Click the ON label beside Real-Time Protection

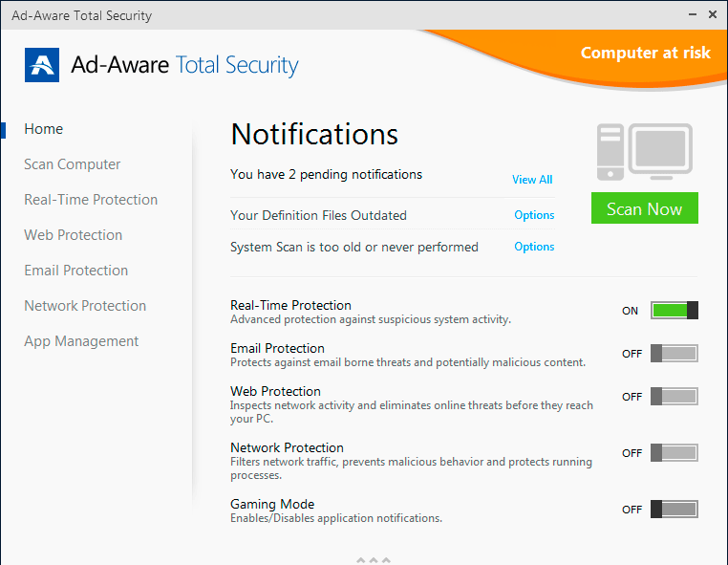point(630,311)
